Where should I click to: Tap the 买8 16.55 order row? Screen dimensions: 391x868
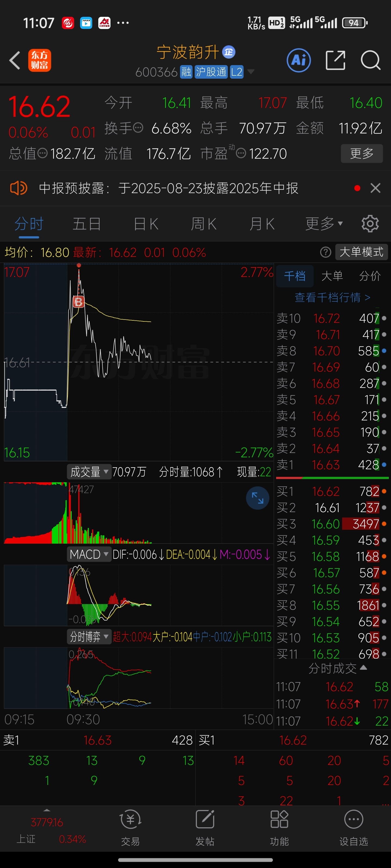(332, 605)
